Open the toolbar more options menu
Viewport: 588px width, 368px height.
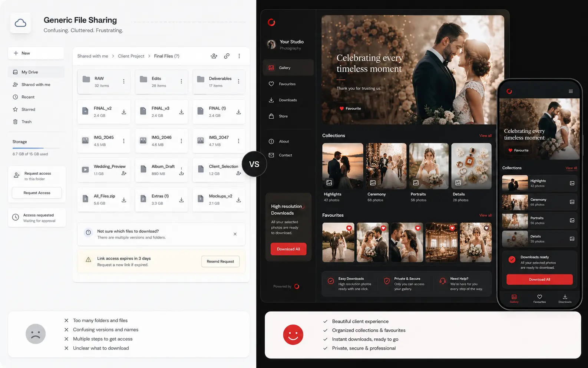[x=239, y=56]
